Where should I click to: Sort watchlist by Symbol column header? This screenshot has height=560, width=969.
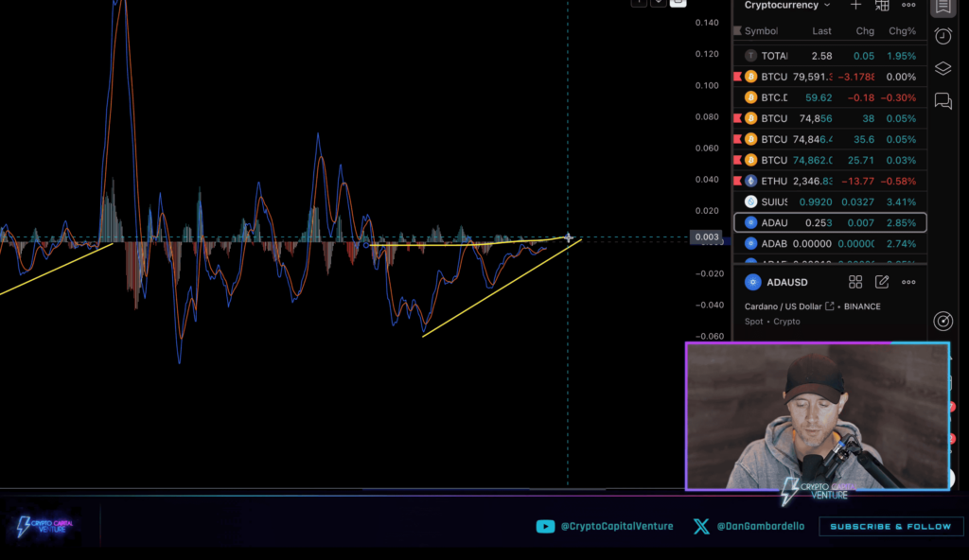coord(761,31)
